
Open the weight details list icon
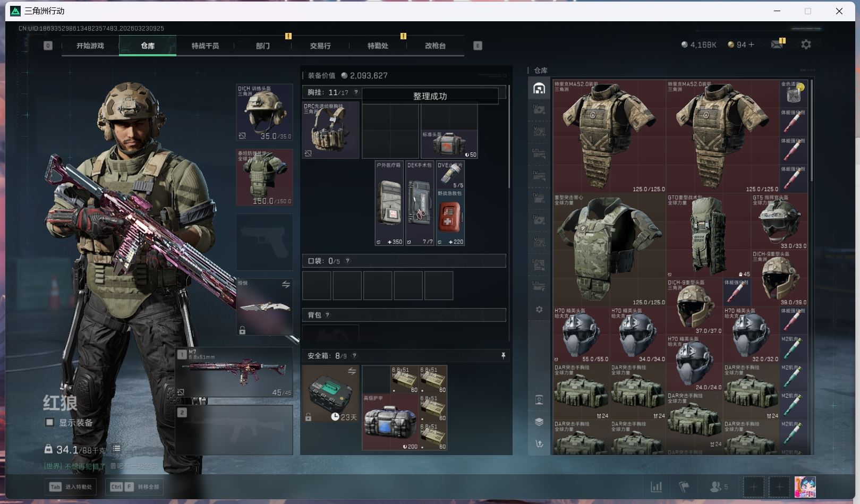(116, 449)
